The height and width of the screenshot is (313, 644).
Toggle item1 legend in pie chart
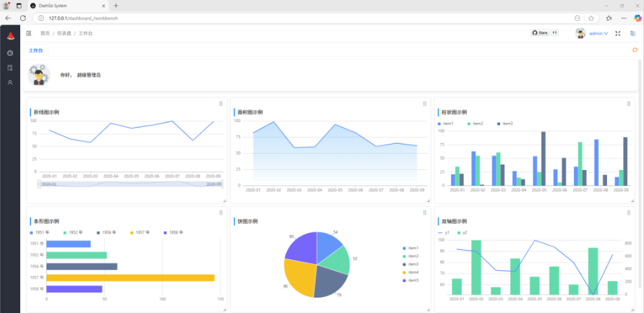tap(411, 249)
